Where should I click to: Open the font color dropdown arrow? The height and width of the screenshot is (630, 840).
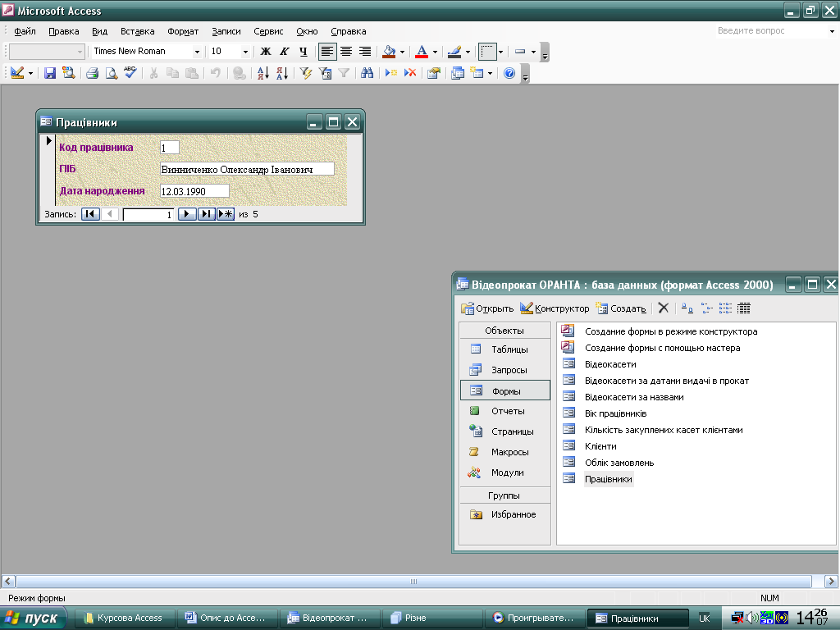tap(435, 52)
